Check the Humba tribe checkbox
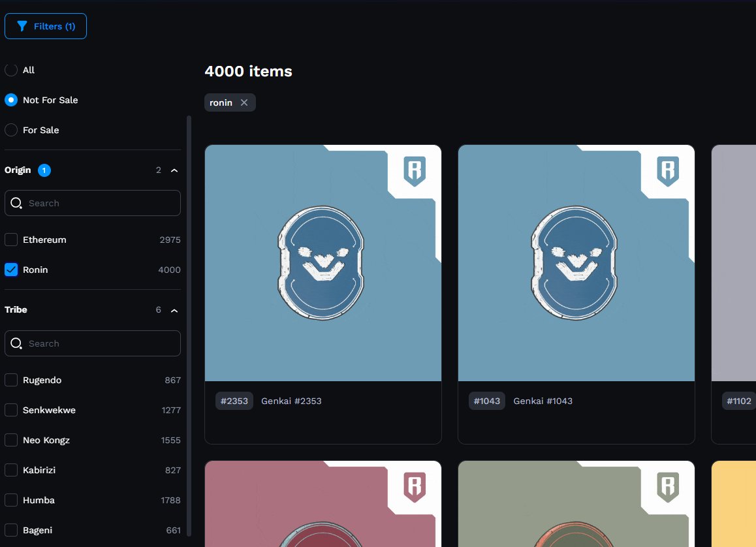756x547 pixels. (11, 500)
